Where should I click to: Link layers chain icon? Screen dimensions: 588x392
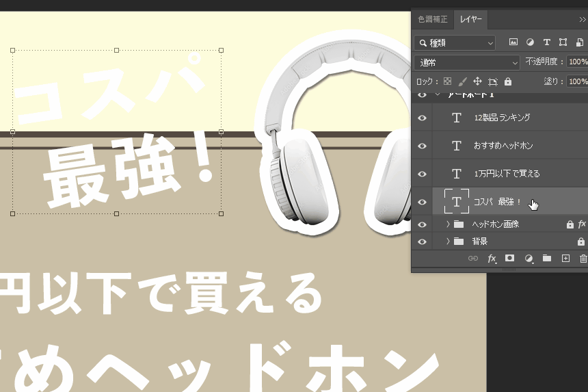click(473, 259)
